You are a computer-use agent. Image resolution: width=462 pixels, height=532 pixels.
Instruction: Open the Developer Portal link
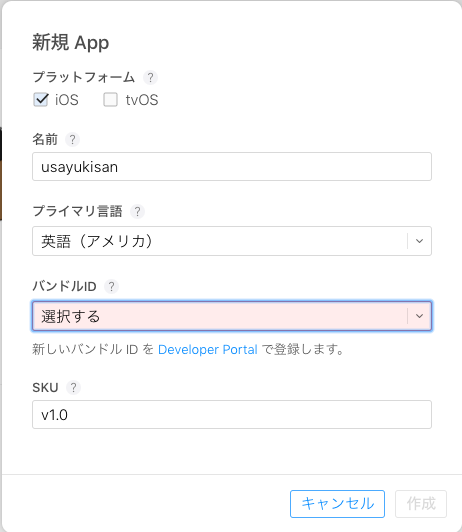[x=208, y=349]
